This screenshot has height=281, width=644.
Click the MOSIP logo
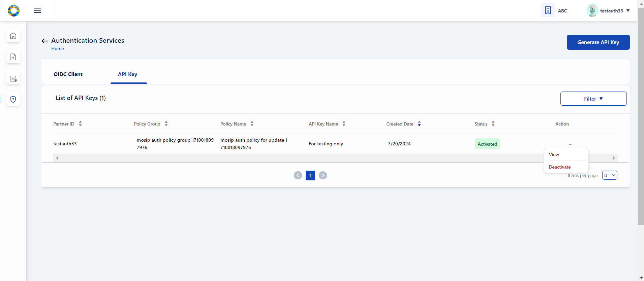coord(14,10)
